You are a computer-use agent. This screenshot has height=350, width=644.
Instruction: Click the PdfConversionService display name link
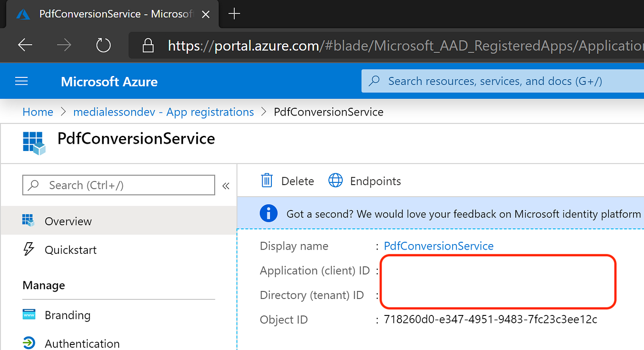click(x=438, y=246)
